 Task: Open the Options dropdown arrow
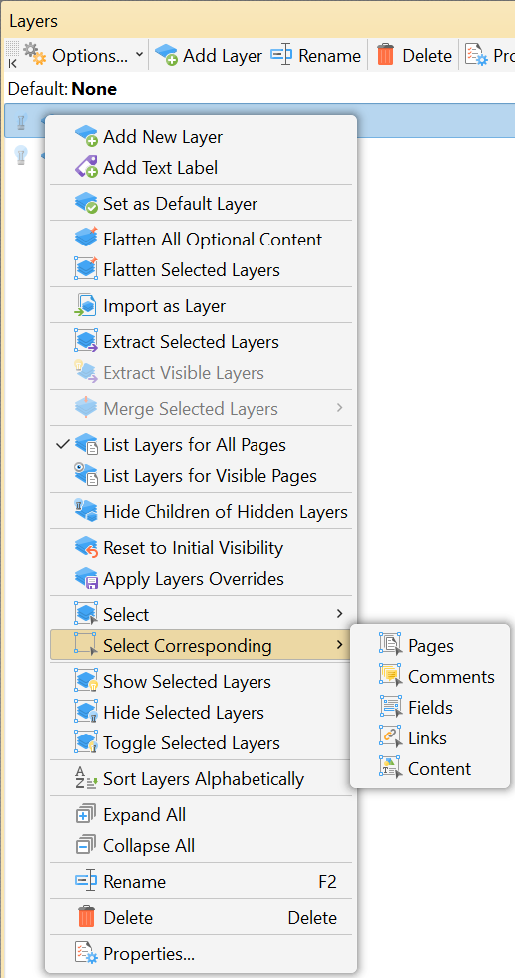(139, 55)
